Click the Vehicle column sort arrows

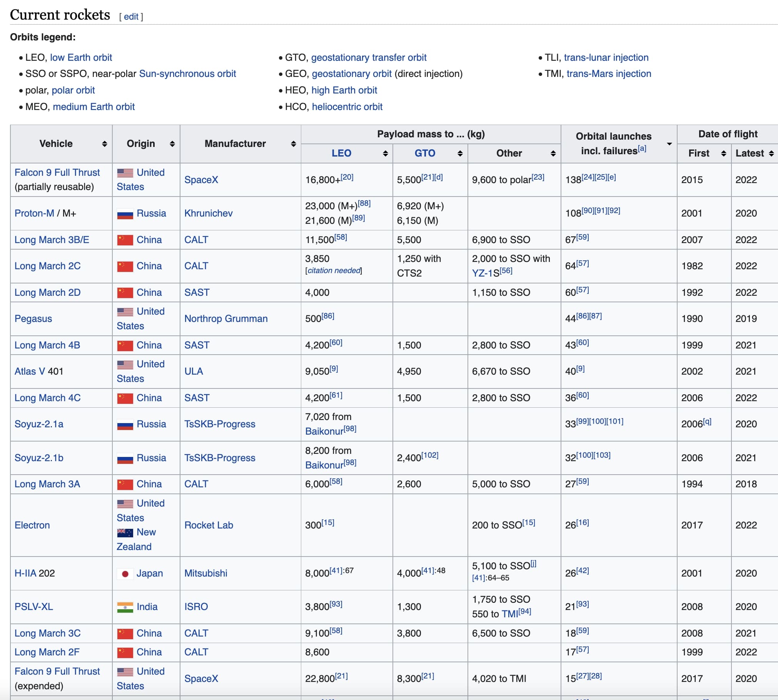point(104,144)
